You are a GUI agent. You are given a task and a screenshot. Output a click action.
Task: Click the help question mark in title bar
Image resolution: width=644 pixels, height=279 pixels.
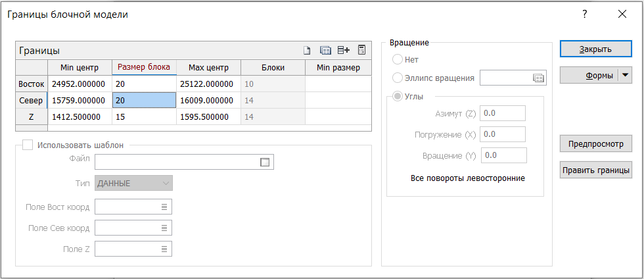coord(585,14)
